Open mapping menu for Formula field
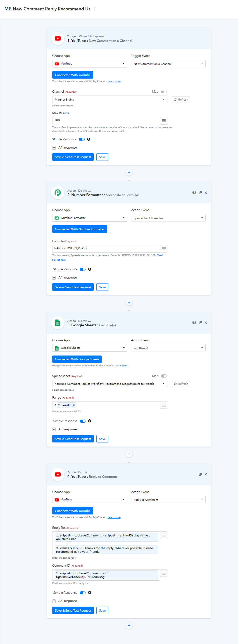This screenshot has width=238, height=644. [x=164, y=249]
